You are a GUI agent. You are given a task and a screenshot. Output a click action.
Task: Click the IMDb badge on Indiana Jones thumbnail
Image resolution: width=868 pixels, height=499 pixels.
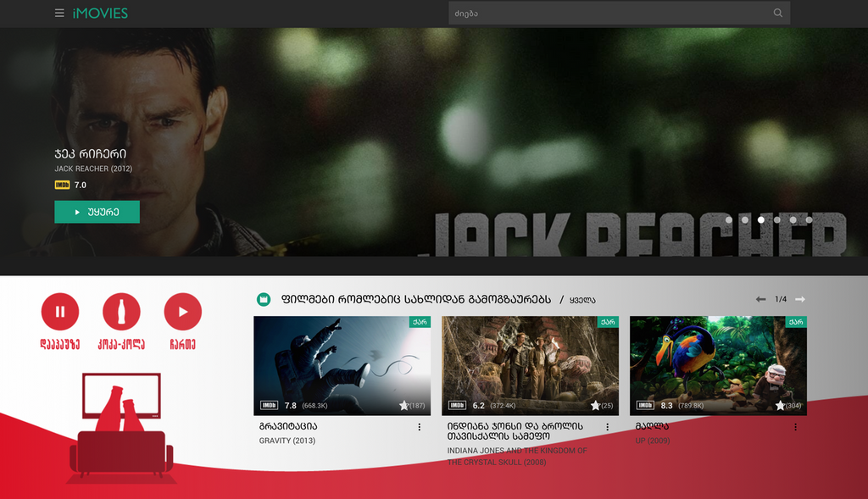click(x=457, y=406)
